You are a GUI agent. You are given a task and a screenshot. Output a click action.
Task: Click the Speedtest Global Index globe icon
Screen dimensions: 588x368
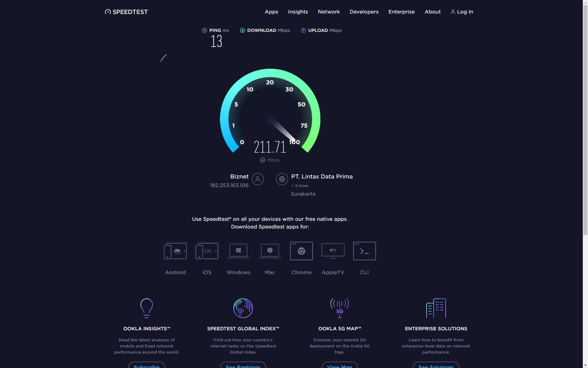(243, 308)
